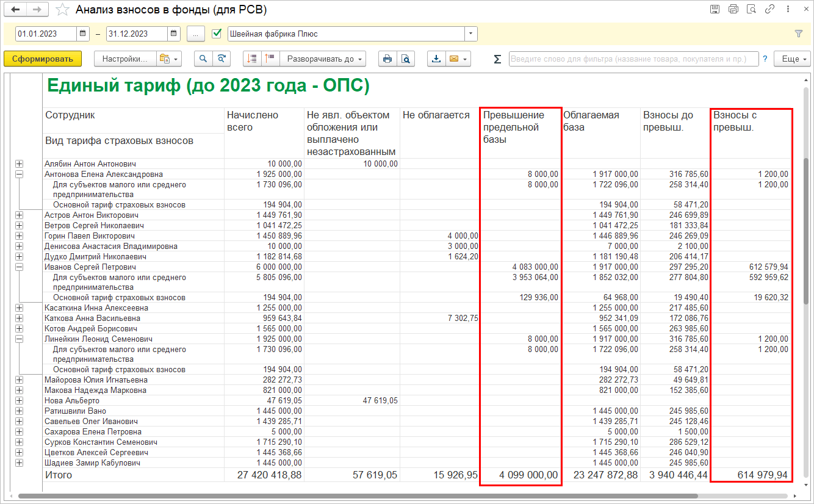Click the send by email envelope icon

pyautogui.click(x=453, y=59)
